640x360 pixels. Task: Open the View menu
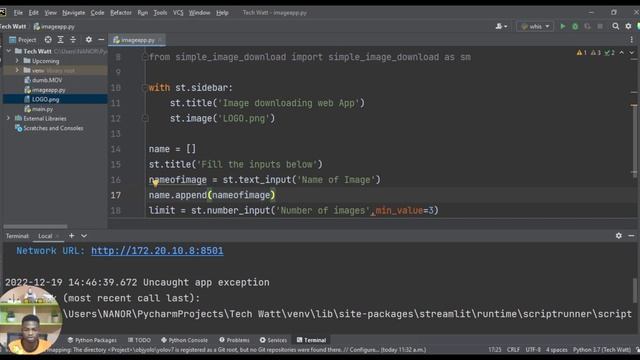point(51,13)
